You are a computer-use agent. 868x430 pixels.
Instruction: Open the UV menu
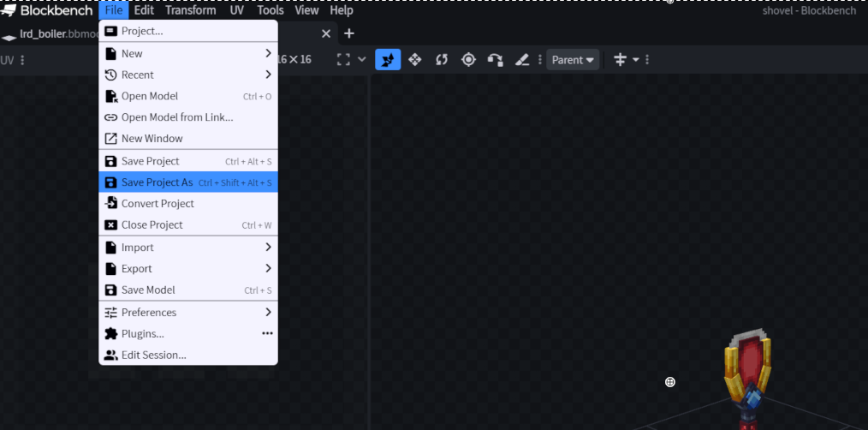tap(237, 10)
